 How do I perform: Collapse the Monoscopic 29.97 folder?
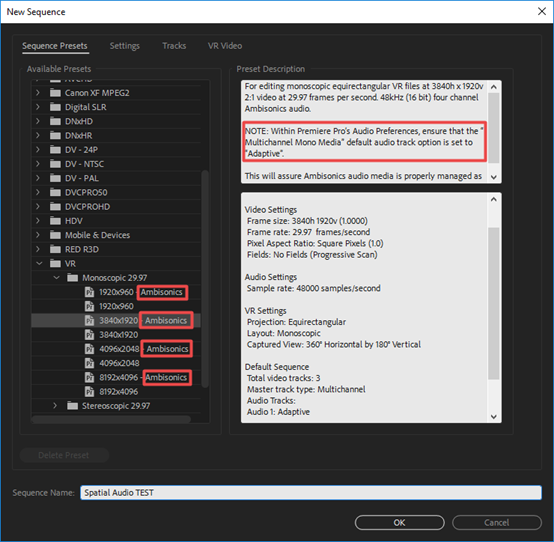pos(56,278)
